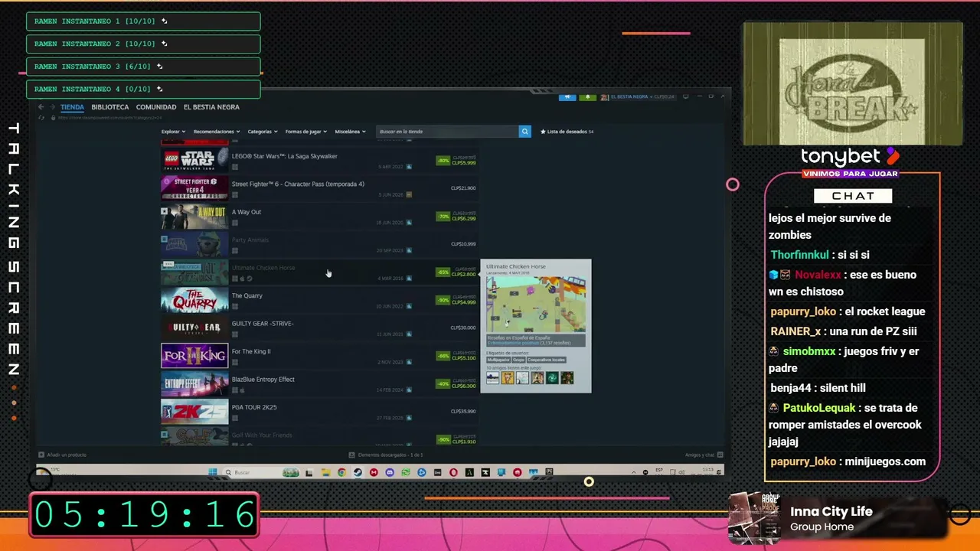Open the Steam announcements megaphone button
Screen dimensions: 980x551
click(567, 97)
